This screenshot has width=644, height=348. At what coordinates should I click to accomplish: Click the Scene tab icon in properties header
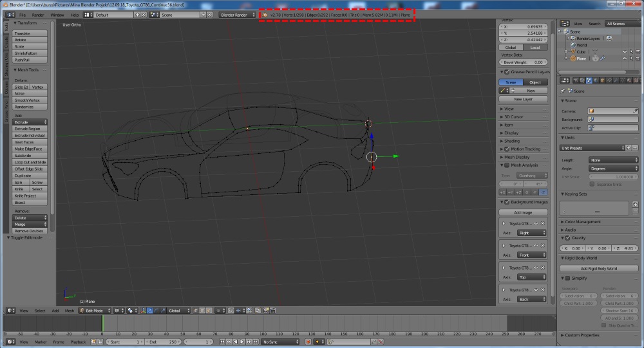(x=589, y=80)
